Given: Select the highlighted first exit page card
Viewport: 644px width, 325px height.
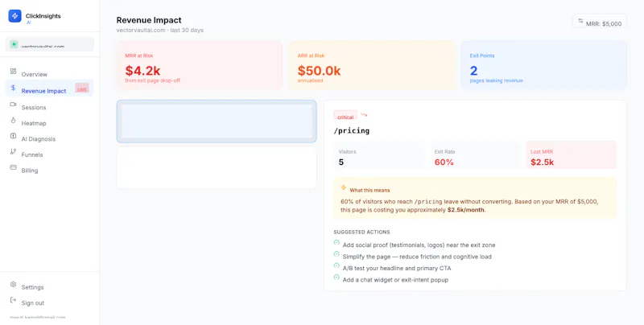Looking at the screenshot, I should [217, 121].
